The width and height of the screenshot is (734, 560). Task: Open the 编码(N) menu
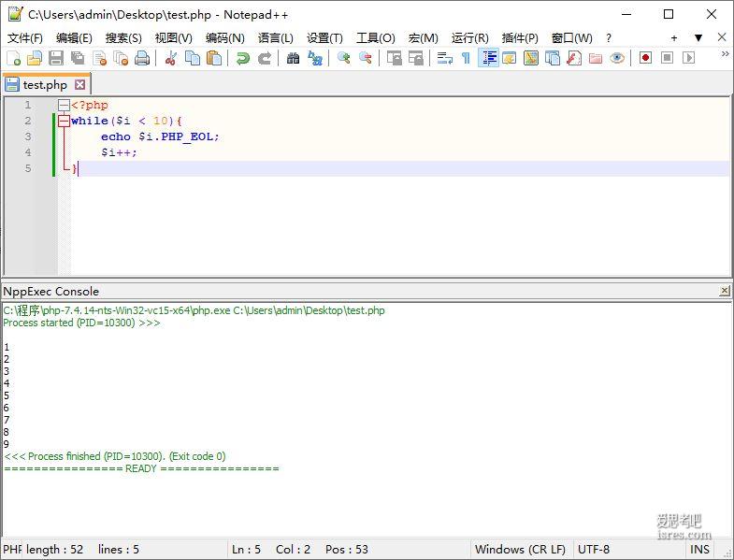coord(225,38)
